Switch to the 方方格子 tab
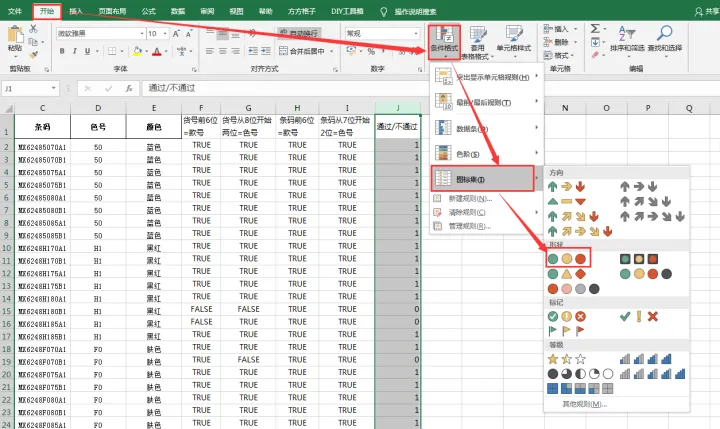This screenshot has width=720, height=429. [302, 11]
